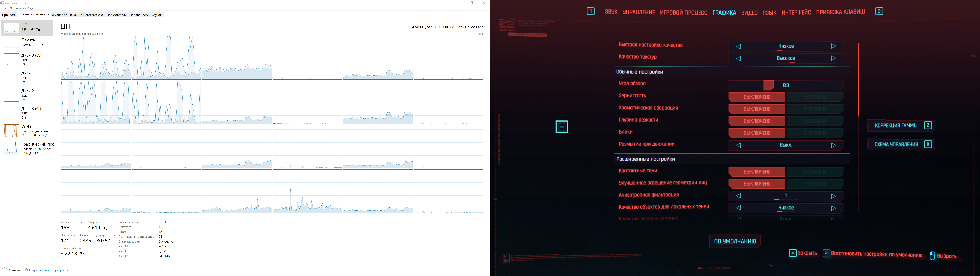Image resolution: width=980 pixels, height=276 pixels.
Task: Click left arrow of Размытие при движении
Action: tap(738, 145)
